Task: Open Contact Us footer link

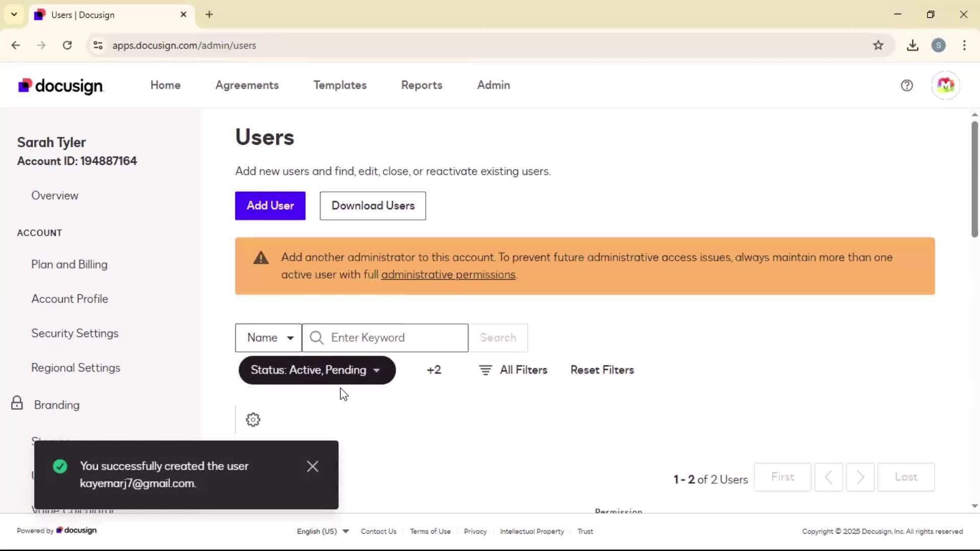Action: (x=379, y=531)
